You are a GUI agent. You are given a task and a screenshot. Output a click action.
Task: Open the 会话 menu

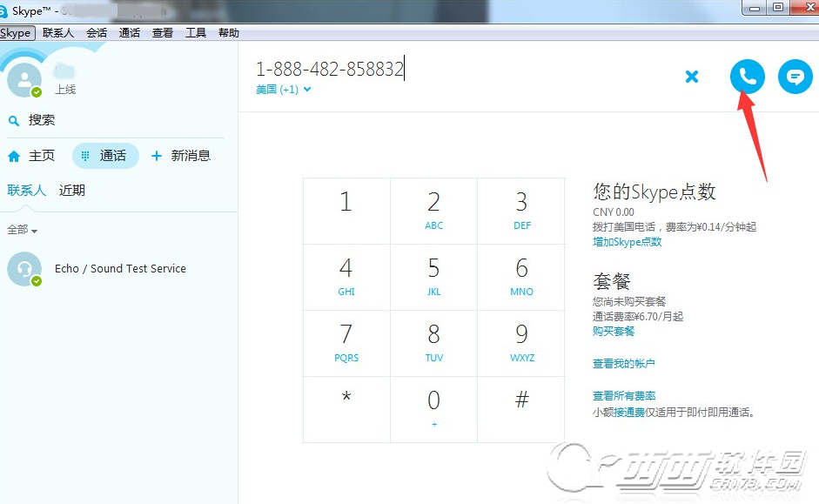click(97, 33)
